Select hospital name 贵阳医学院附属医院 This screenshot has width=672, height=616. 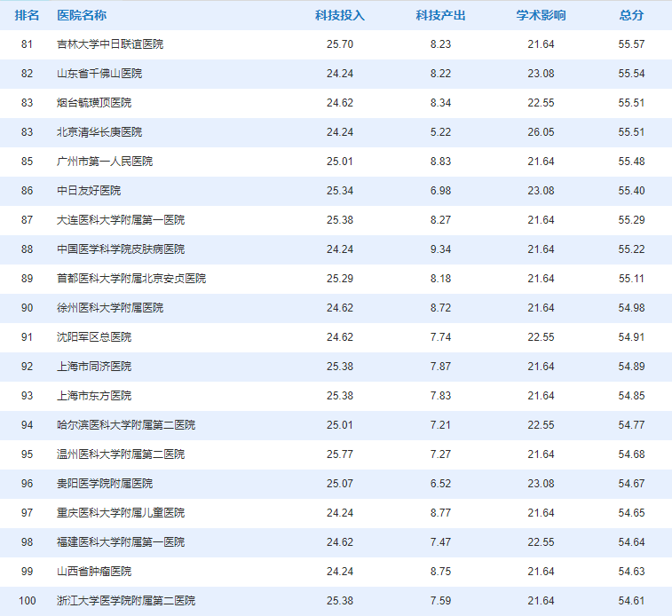click(x=105, y=484)
